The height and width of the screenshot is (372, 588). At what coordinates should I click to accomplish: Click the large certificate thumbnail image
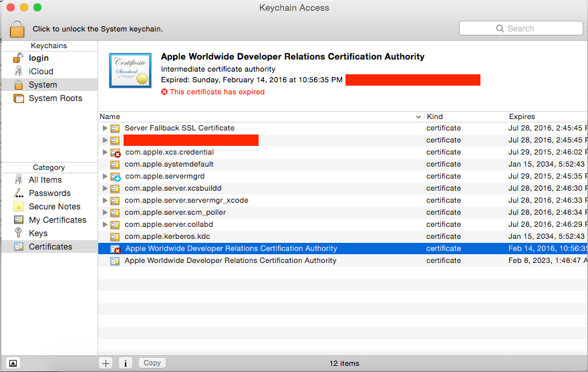point(130,70)
